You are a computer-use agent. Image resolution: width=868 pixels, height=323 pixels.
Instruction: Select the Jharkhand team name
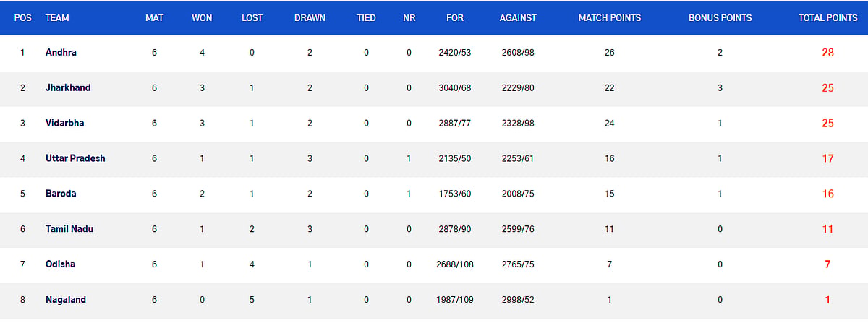point(68,88)
